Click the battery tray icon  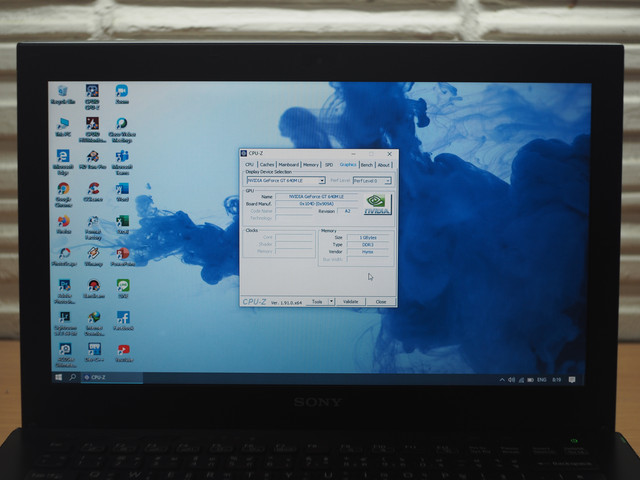point(530,380)
